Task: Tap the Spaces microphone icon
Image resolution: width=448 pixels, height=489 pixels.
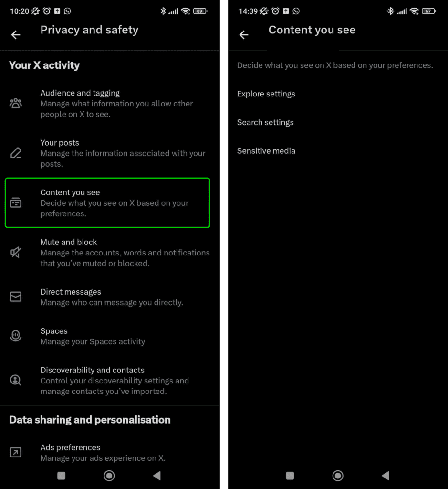Action: [x=16, y=336]
